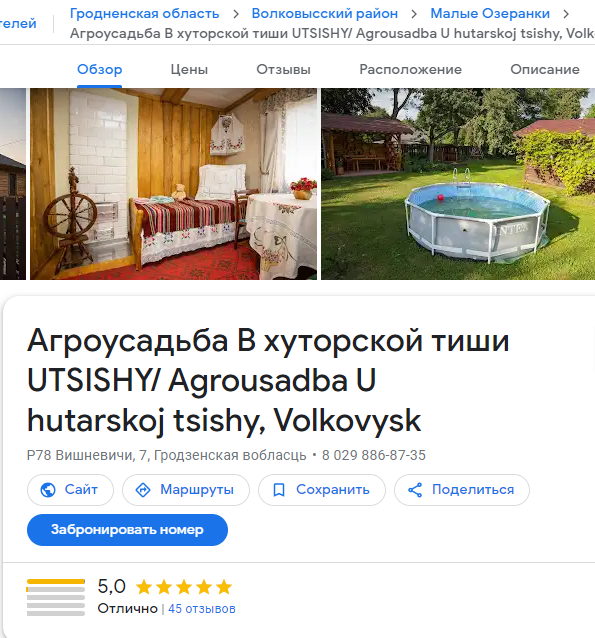Click chevron after Гродненская область breadcrumb
595x638 pixels.
tap(236, 14)
